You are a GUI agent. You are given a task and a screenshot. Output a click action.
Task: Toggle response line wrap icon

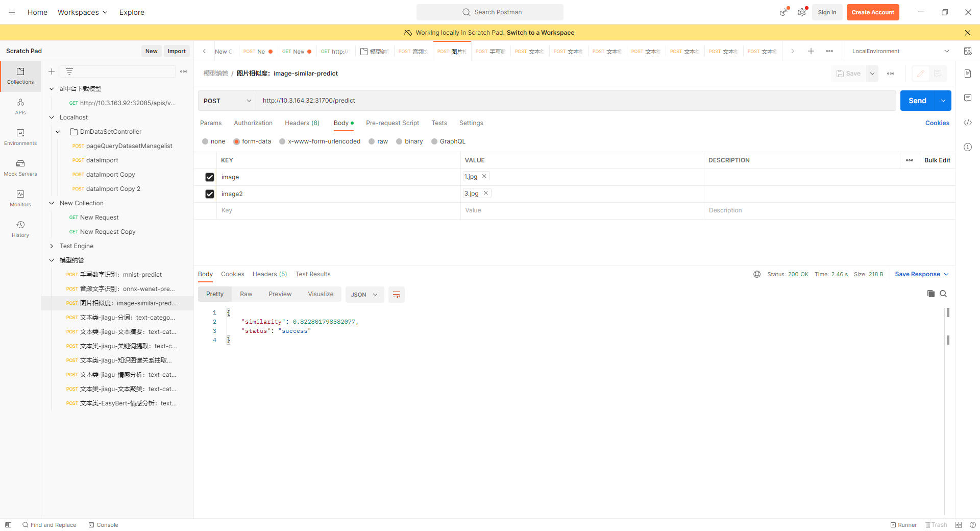(397, 295)
